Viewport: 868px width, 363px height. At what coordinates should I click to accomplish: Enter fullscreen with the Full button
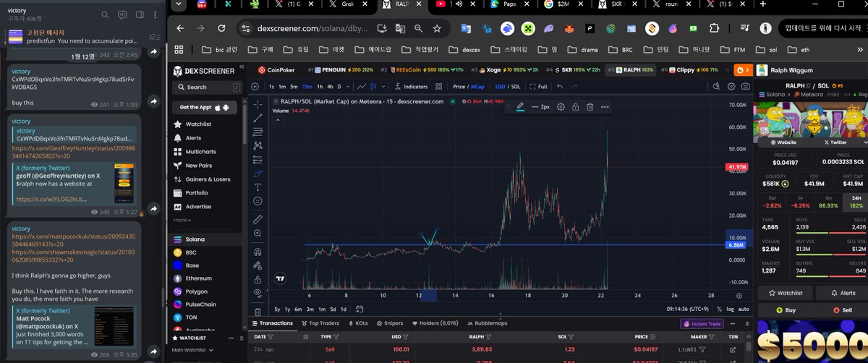(x=538, y=86)
